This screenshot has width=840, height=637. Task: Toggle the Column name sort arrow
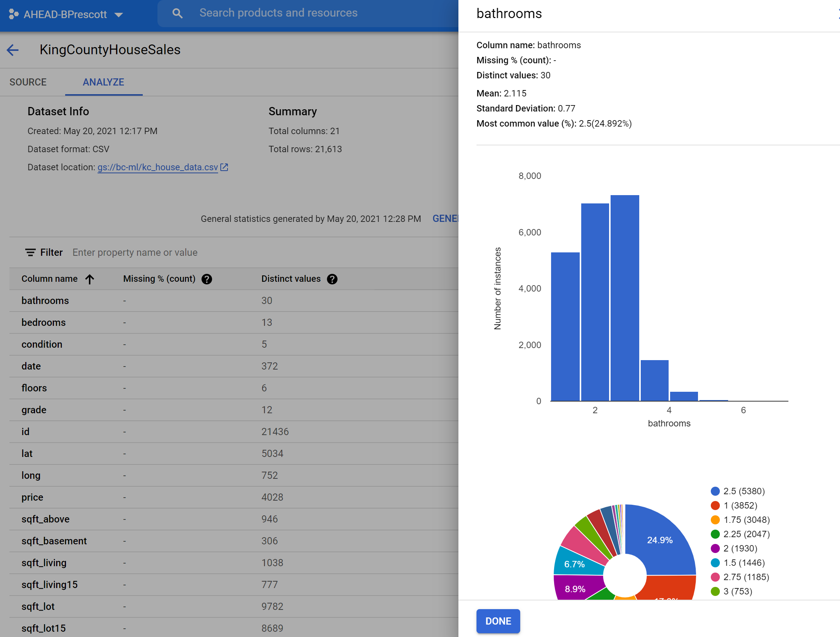click(x=90, y=279)
